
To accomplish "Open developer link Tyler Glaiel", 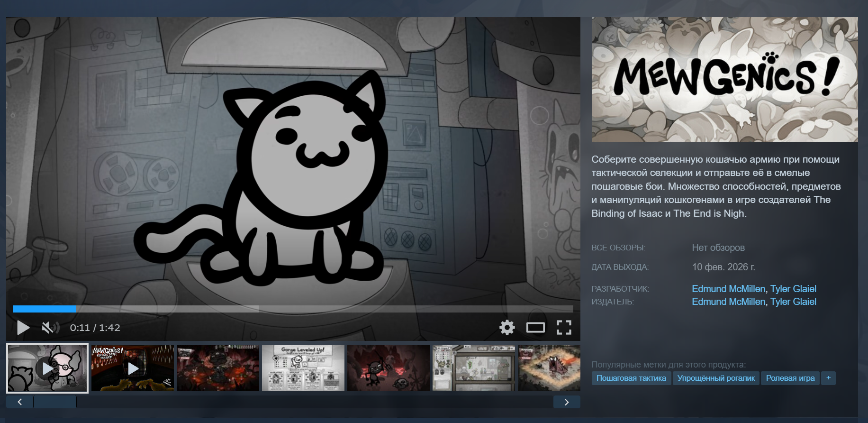I will [793, 289].
